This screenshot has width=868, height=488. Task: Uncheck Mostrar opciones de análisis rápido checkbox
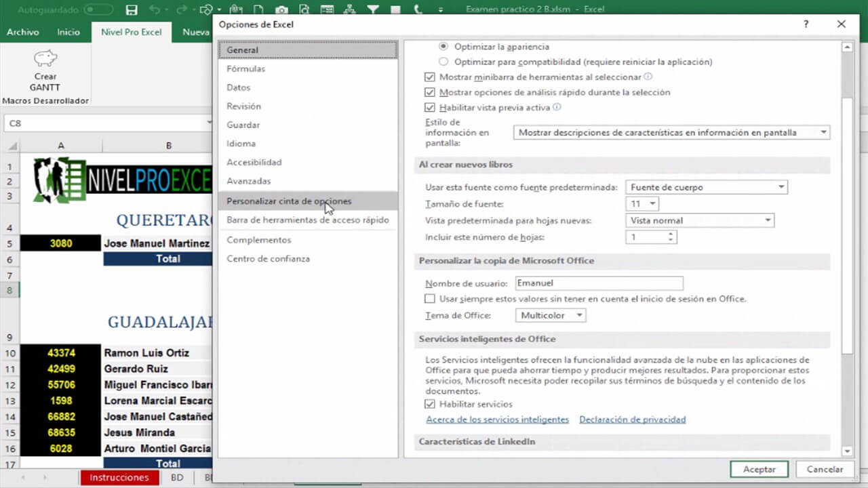pyautogui.click(x=429, y=92)
